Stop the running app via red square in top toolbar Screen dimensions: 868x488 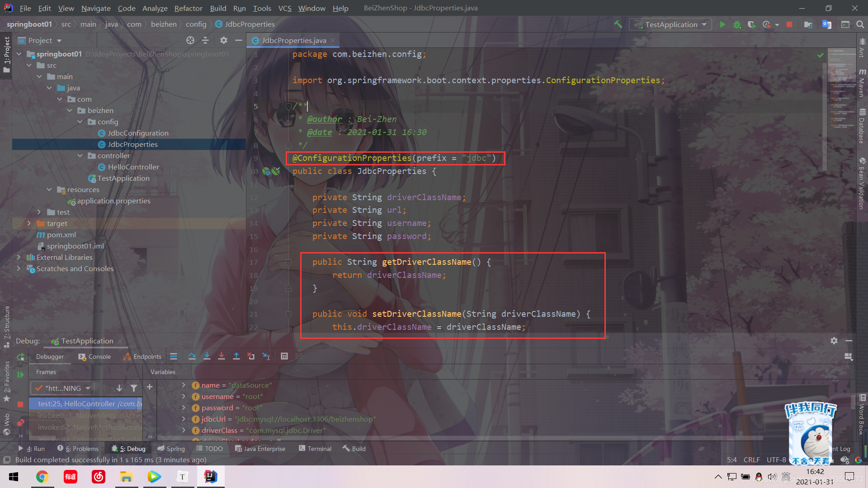pyautogui.click(x=789, y=24)
